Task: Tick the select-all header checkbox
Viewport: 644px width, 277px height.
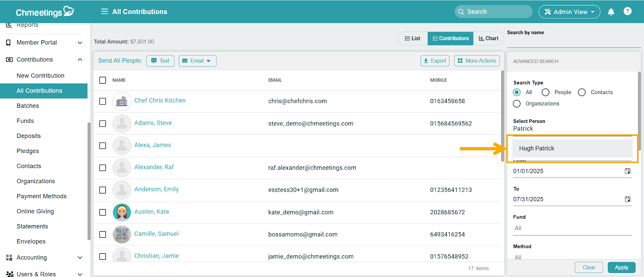Action: click(x=103, y=80)
